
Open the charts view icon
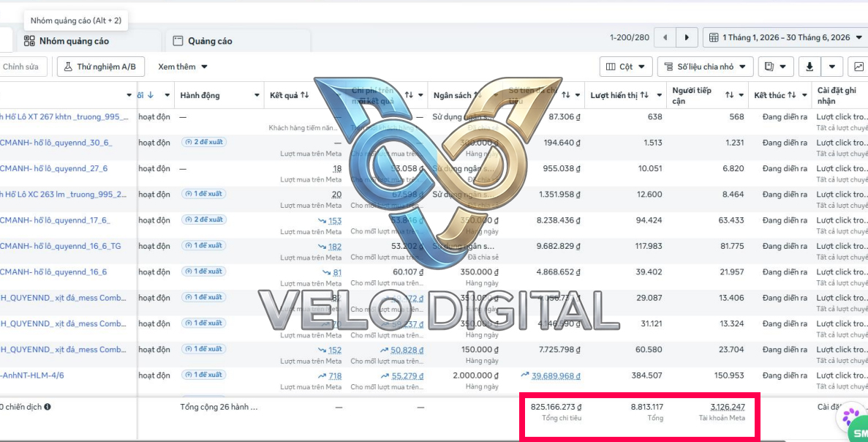(858, 67)
